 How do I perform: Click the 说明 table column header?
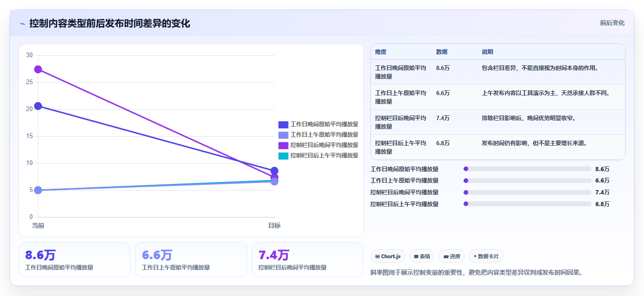(x=488, y=52)
